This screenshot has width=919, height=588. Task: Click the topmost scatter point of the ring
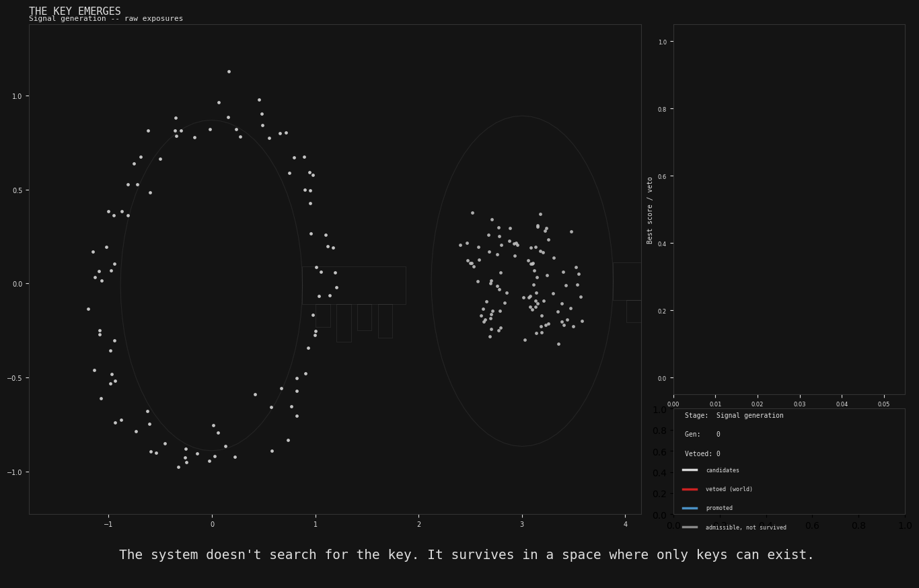point(229,71)
